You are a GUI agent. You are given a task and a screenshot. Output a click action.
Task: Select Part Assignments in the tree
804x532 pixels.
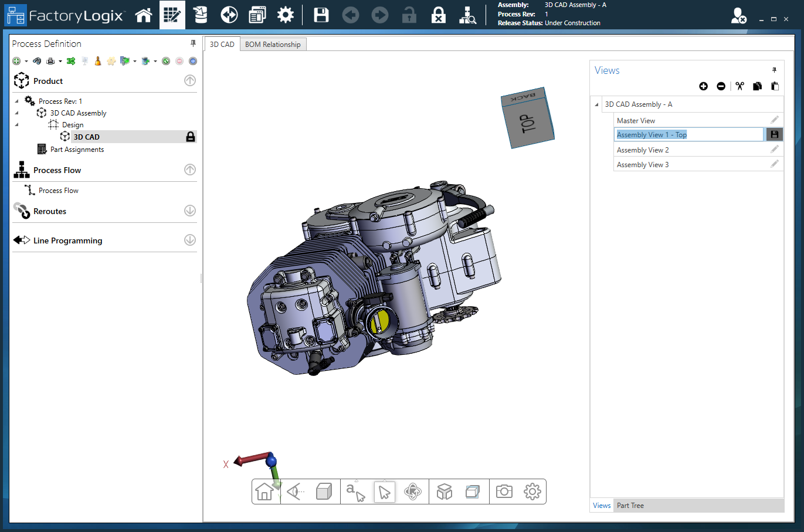(x=77, y=150)
